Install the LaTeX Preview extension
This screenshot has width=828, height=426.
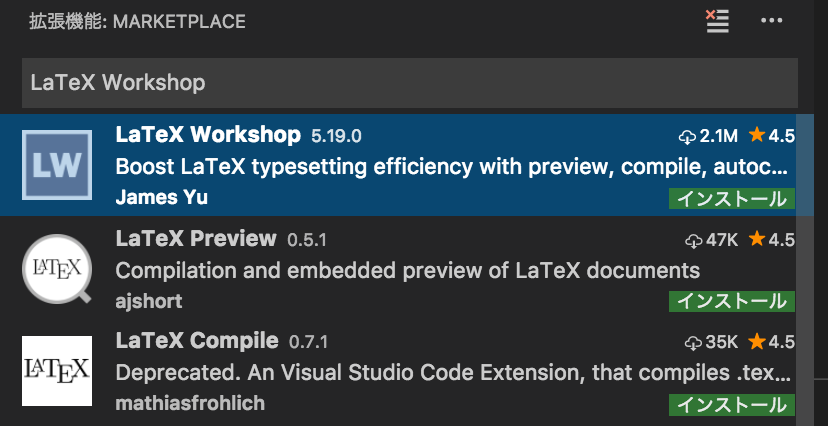pos(731,301)
